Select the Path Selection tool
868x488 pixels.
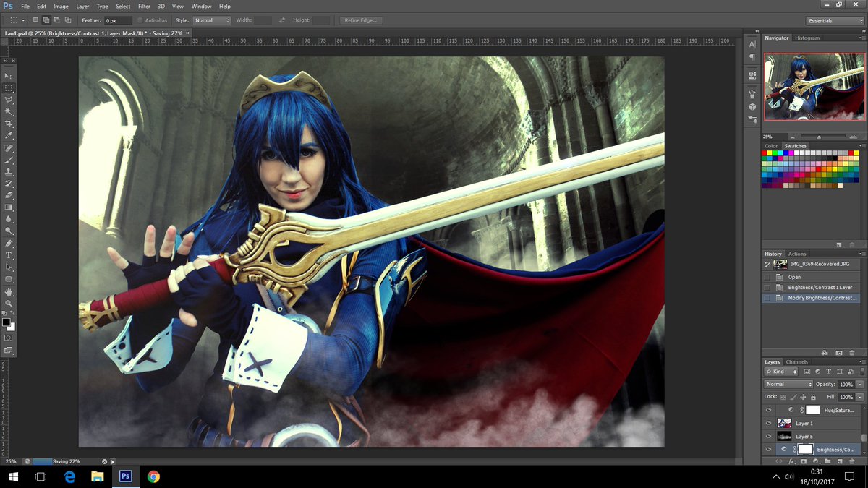point(9,267)
